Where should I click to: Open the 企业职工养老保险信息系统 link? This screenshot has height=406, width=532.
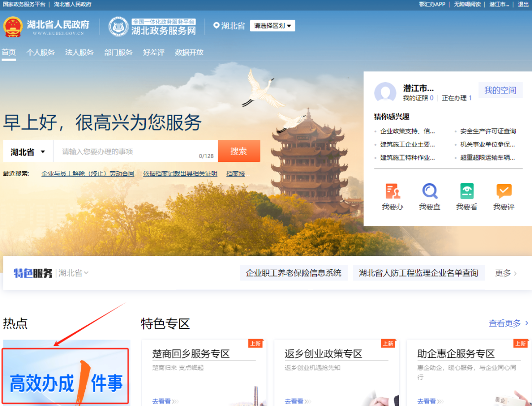pyautogui.click(x=294, y=273)
